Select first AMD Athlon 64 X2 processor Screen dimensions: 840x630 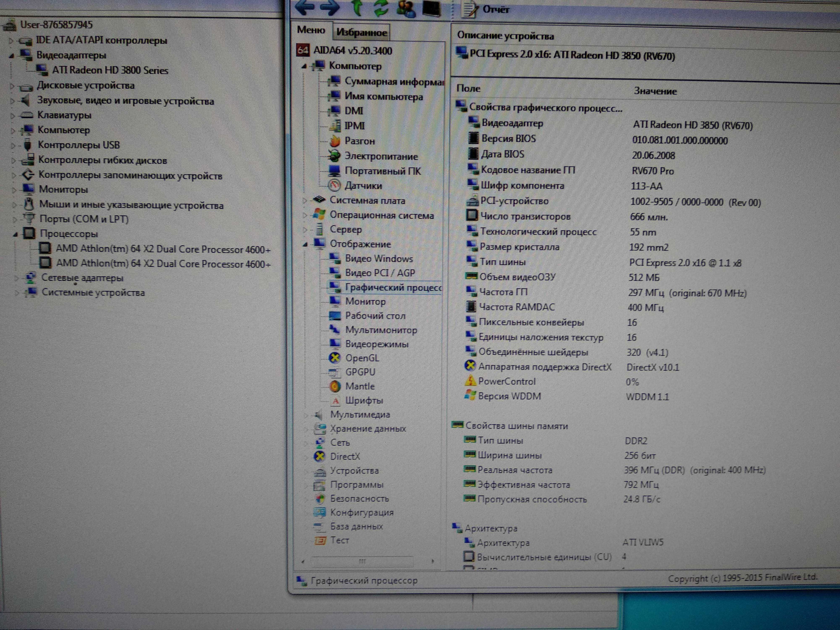(x=163, y=249)
